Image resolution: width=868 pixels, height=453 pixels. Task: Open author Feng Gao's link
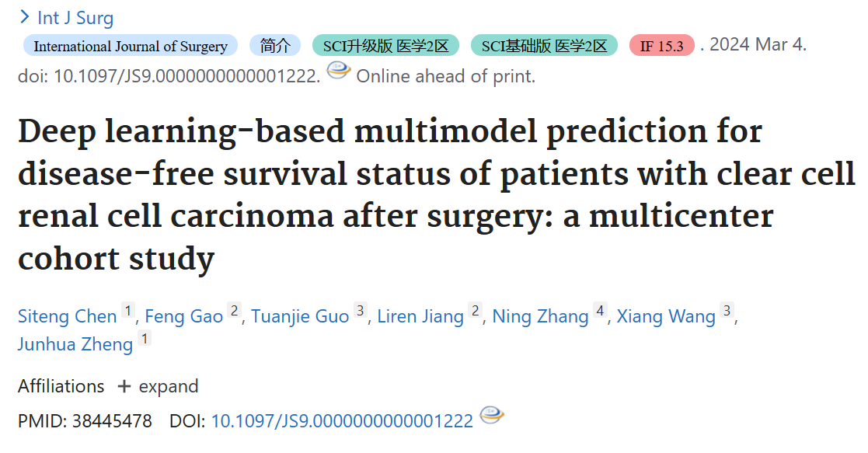pyautogui.click(x=183, y=317)
